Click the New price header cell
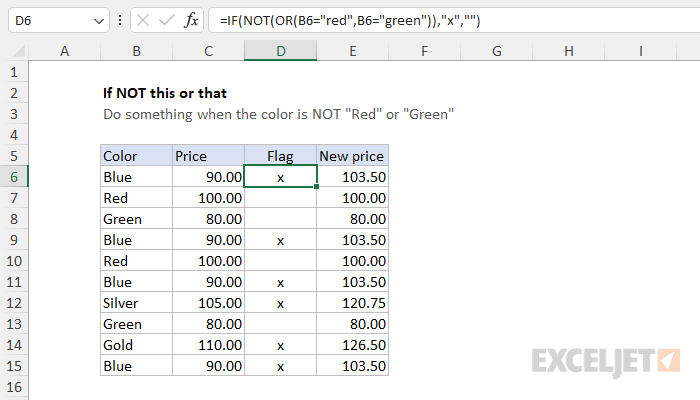The height and width of the screenshot is (400, 700). (x=352, y=156)
